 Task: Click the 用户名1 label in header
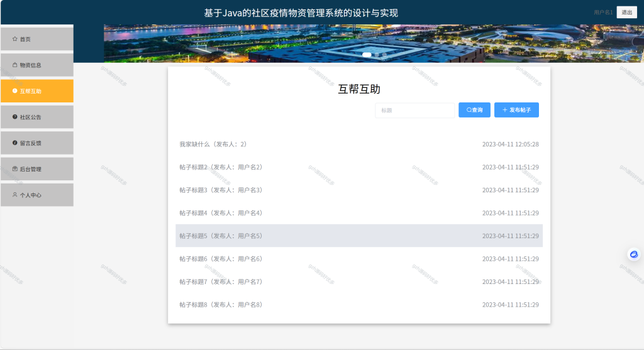point(603,13)
